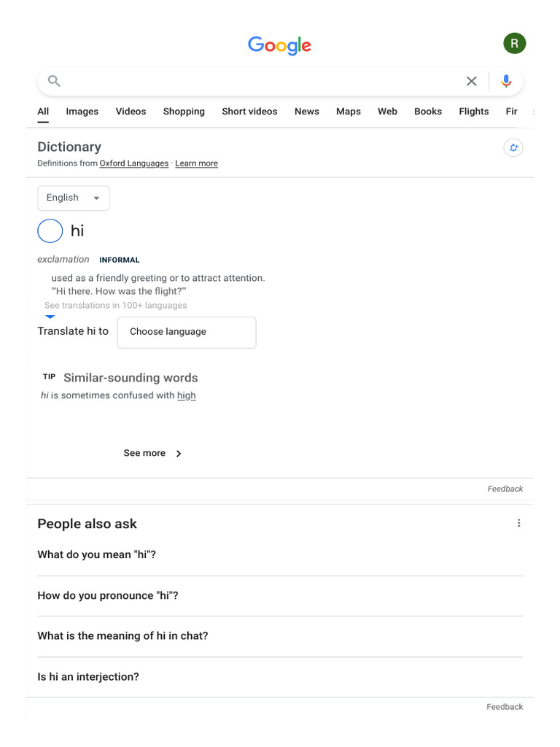Open the English language dropdown
Viewport: 560px width, 747px height.
tap(74, 198)
